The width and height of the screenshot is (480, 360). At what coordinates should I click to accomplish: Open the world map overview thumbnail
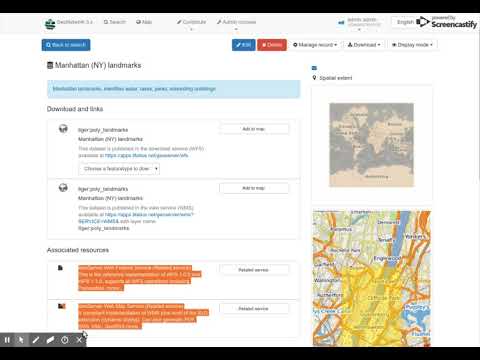pyautogui.click(x=371, y=145)
